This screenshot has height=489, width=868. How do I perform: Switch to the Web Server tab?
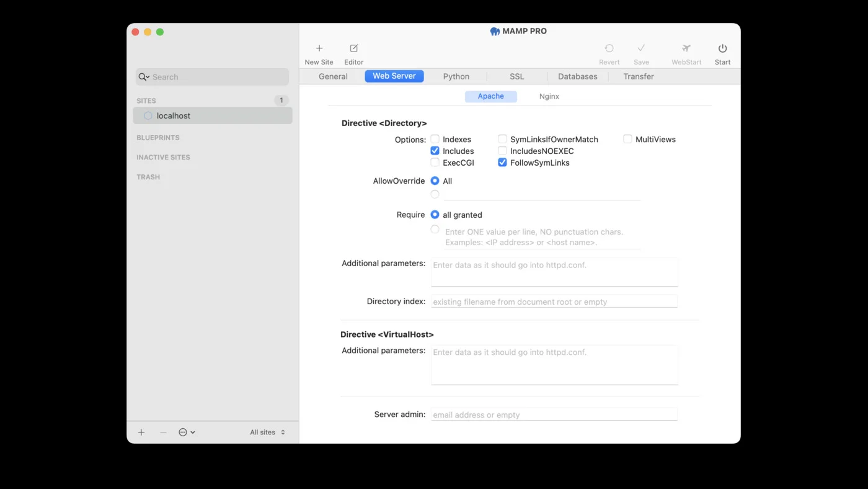click(x=394, y=76)
